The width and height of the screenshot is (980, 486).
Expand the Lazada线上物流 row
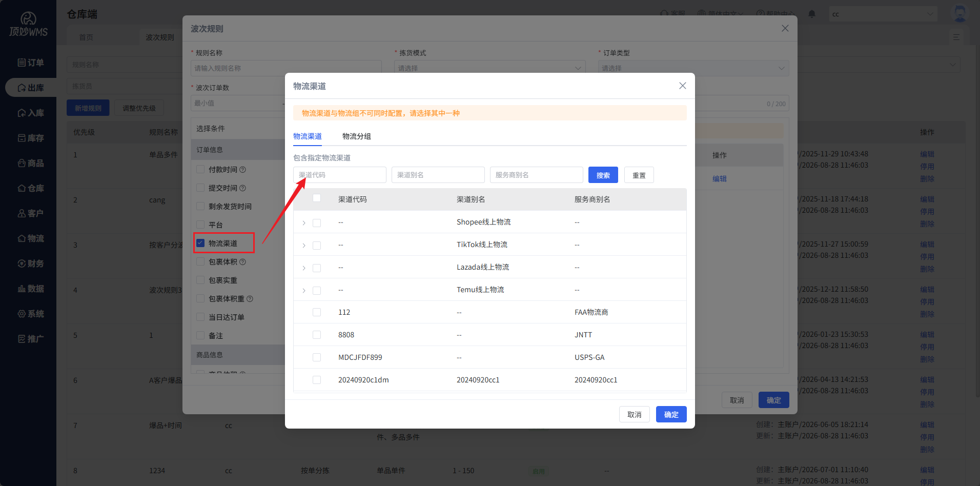point(304,268)
